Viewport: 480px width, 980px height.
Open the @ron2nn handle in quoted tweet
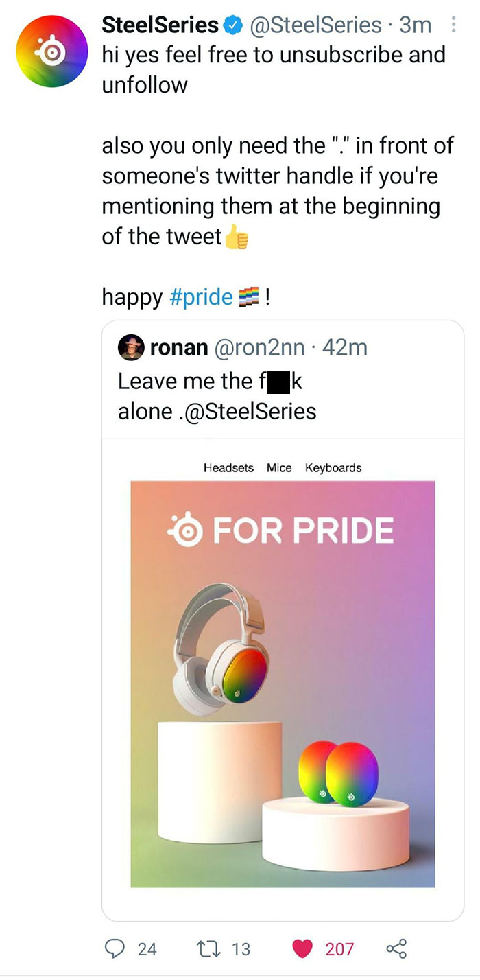[259, 347]
